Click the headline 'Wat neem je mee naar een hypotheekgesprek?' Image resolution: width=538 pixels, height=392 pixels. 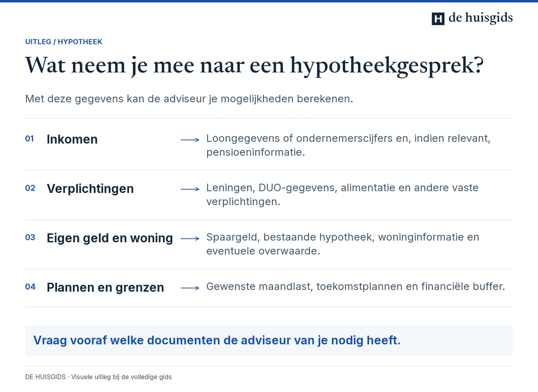click(254, 65)
